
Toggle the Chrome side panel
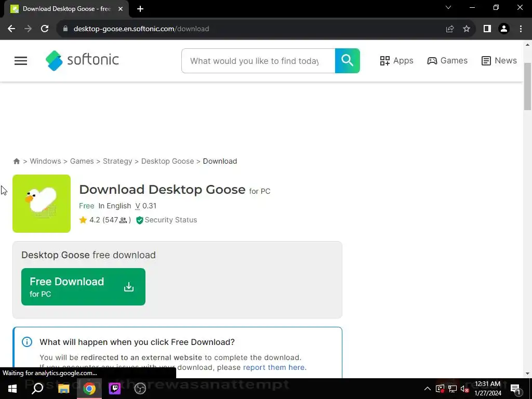coord(487,29)
